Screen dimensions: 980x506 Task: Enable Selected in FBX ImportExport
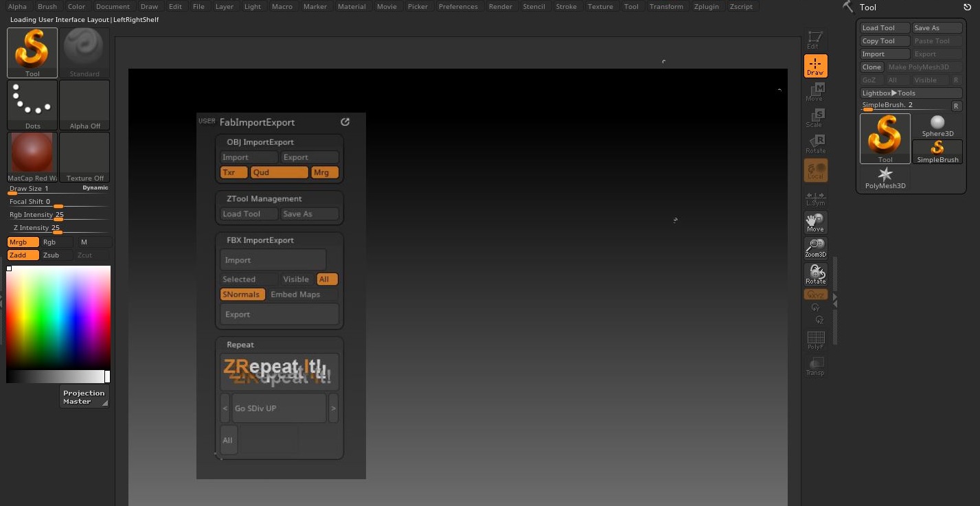tap(249, 279)
